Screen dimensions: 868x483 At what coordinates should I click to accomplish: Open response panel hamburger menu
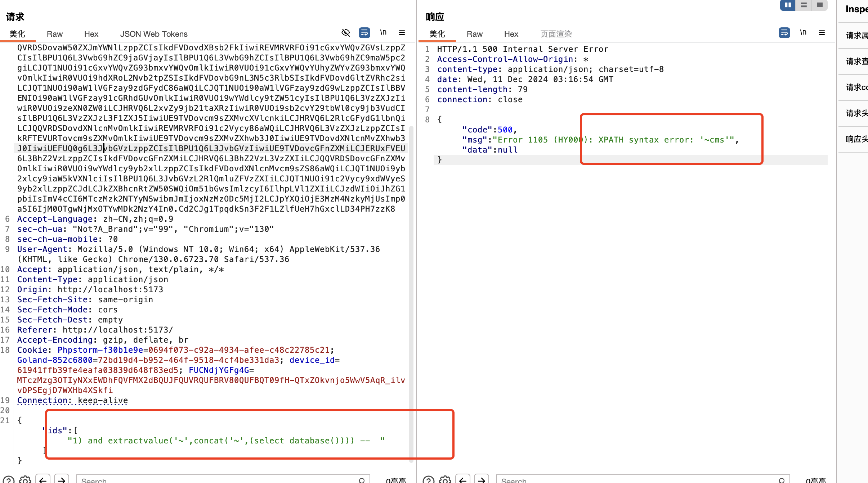click(822, 33)
